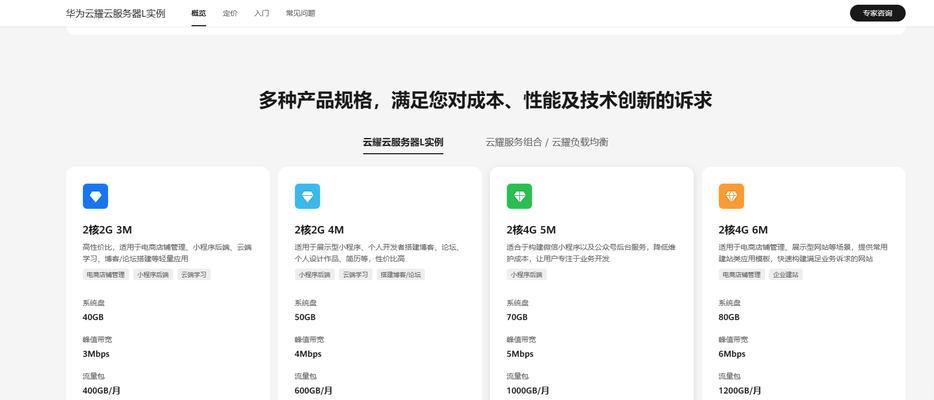Click the orange diamond icon for 2核4G 6M
Screen dimensions: 934x400
731,196
